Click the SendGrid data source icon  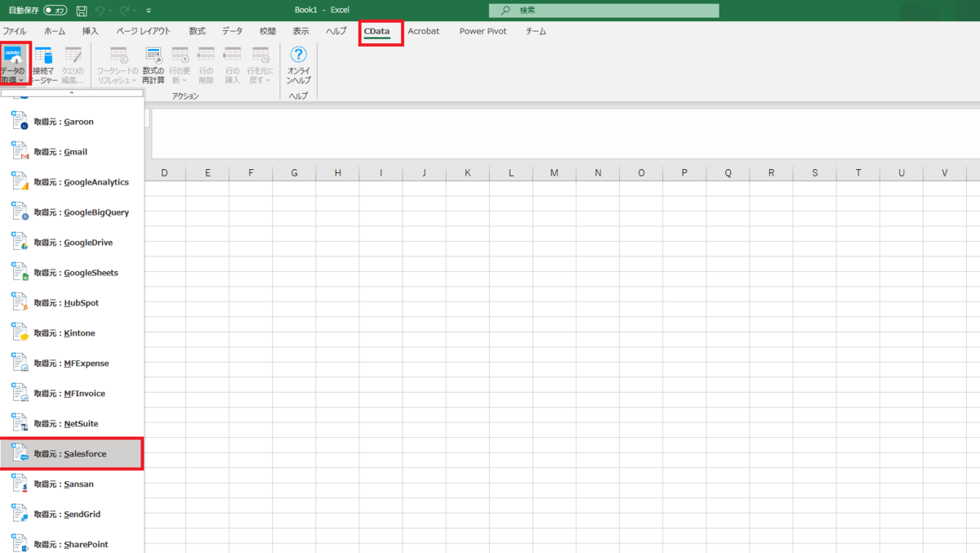[20, 515]
